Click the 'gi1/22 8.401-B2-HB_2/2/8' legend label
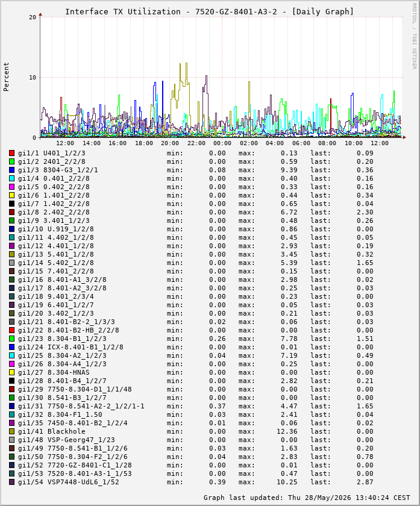 pyautogui.click(x=69, y=331)
